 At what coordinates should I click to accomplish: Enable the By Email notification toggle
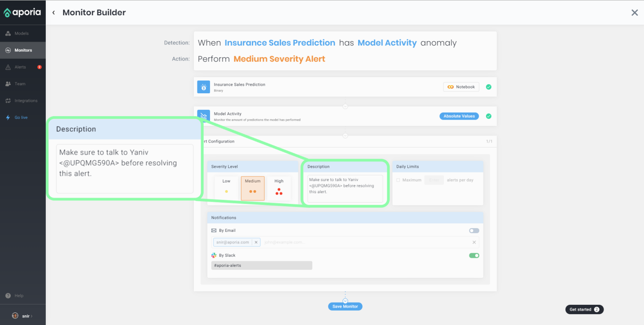click(474, 230)
